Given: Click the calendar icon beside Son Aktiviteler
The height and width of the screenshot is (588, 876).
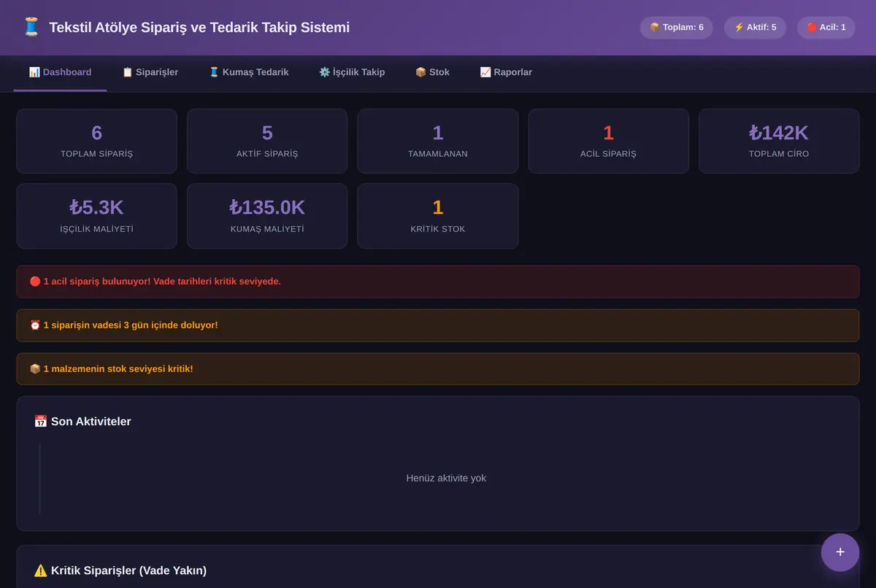Looking at the screenshot, I should coord(41,422).
